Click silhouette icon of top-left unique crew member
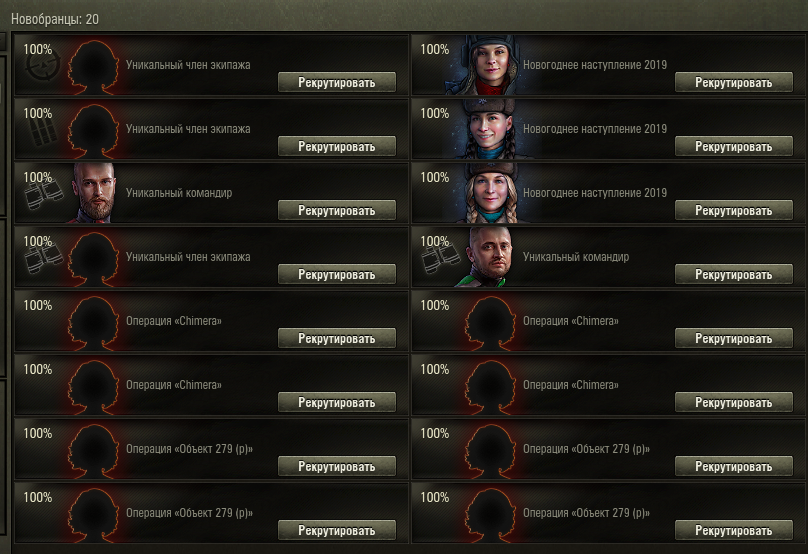 pos(93,66)
